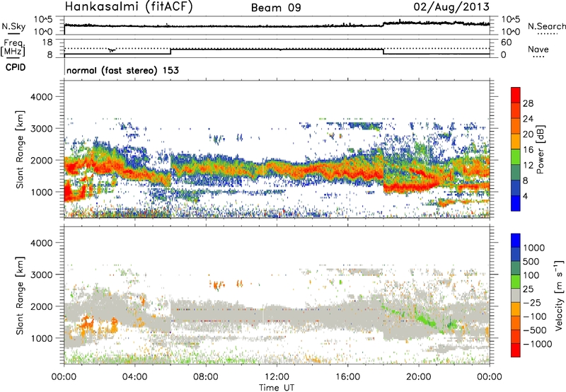The width and height of the screenshot is (566, 392).
Task: Click the '04:00' time axis tick label
Action: click(134, 377)
